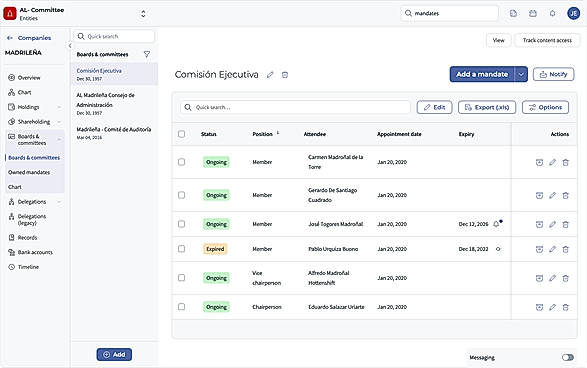Open the entity switcher arrows beside AL-Committee
This screenshot has width=587, height=368.
point(143,14)
